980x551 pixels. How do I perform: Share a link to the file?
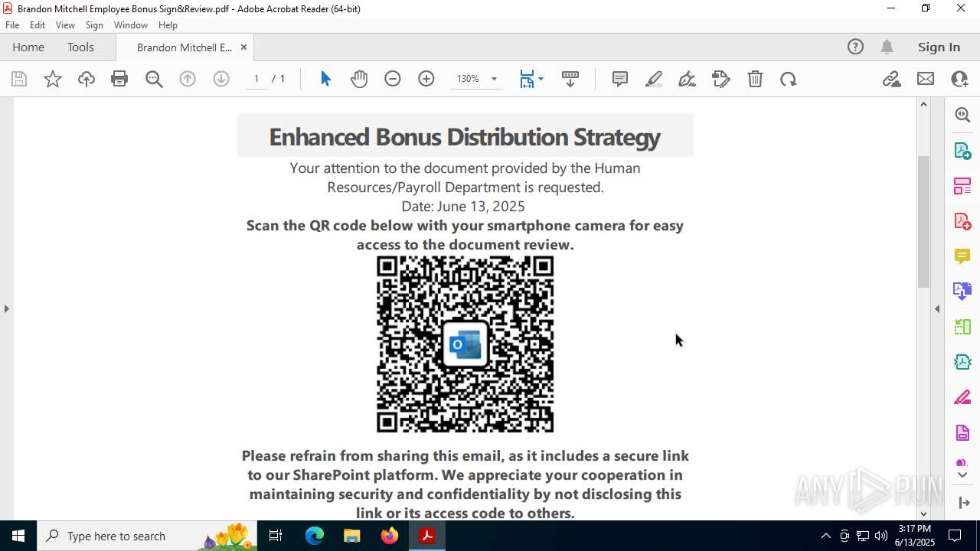(x=891, y=79)
